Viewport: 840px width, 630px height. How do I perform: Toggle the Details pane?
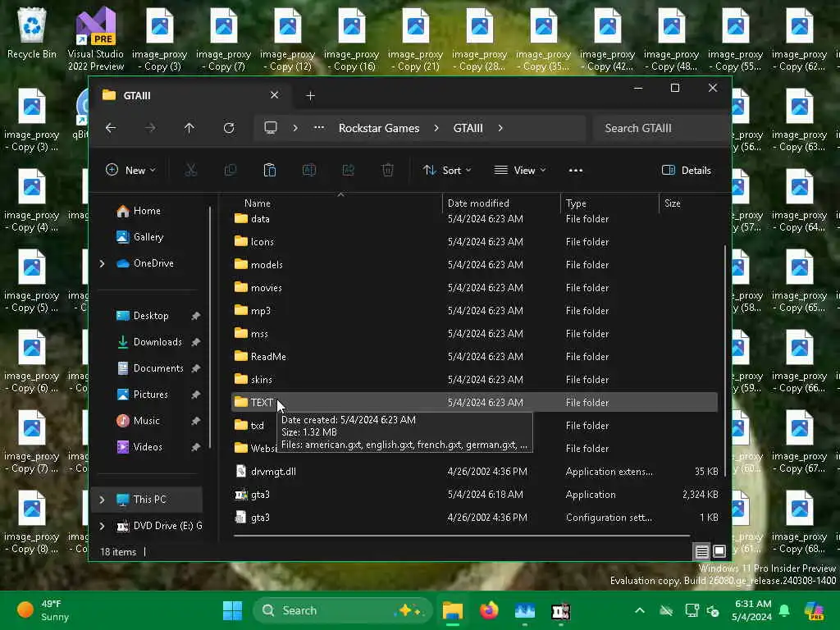click(x=687, y=171)
